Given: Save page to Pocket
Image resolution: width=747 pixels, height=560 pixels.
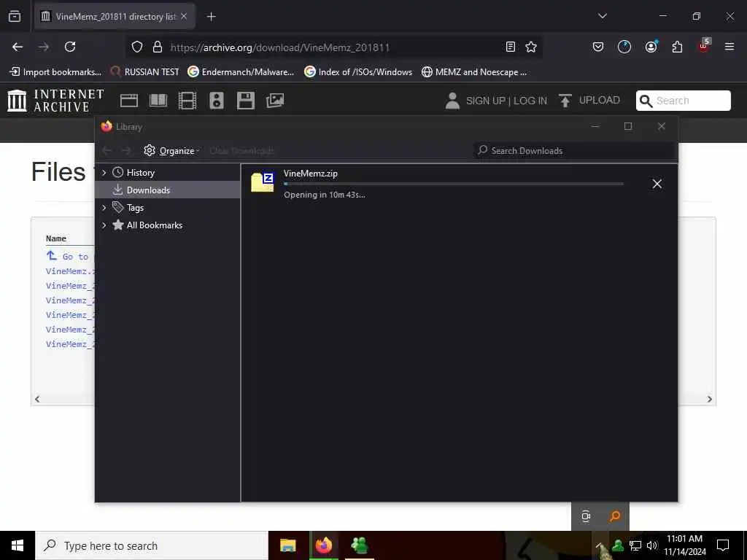Looking at the screenshot, I should point(598,47).
